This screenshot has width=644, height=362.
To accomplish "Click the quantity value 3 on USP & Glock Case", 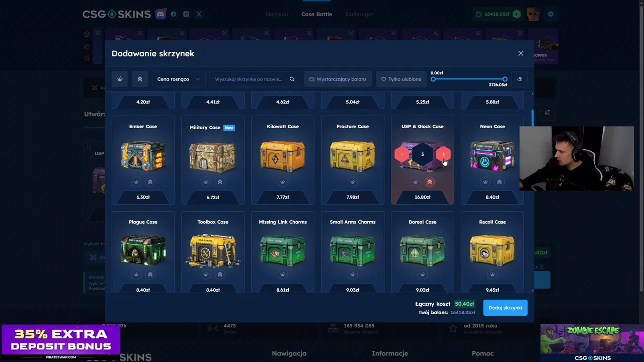I will click(x=423, y=154).
